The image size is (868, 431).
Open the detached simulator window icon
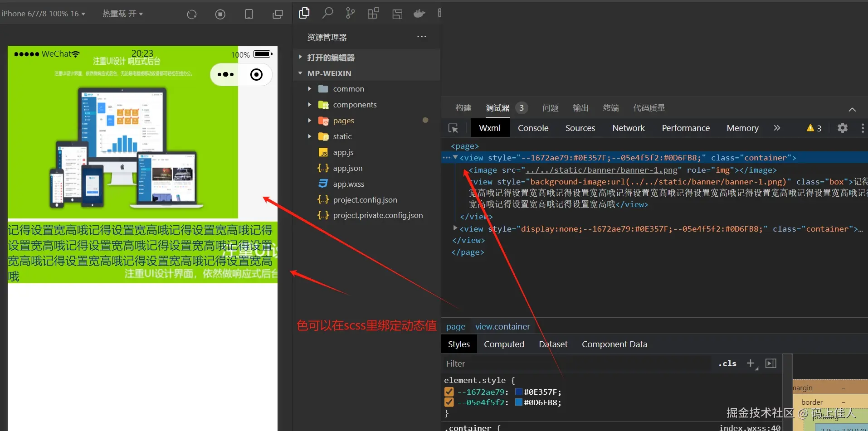(278, 15)
